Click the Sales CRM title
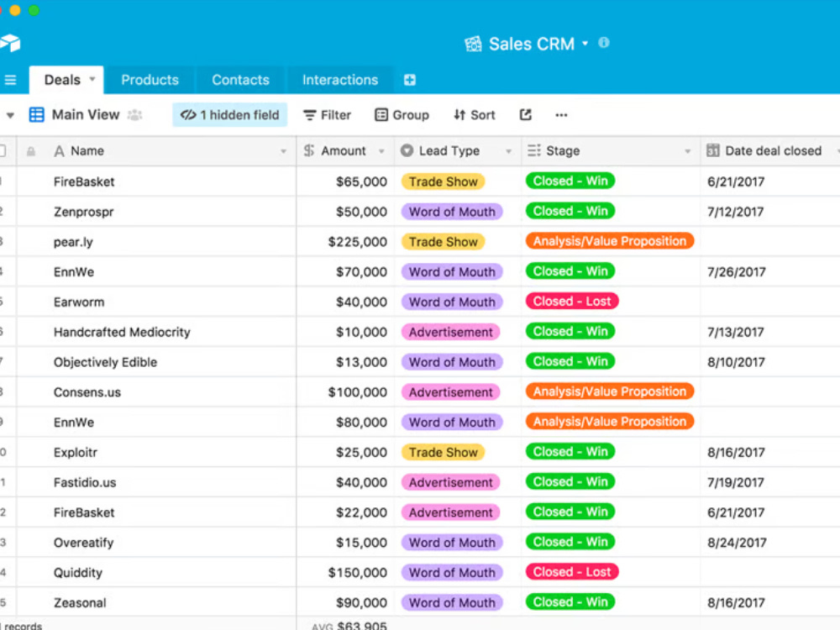Viewport: 840px width, 630px height. click(x=532, y=44)
